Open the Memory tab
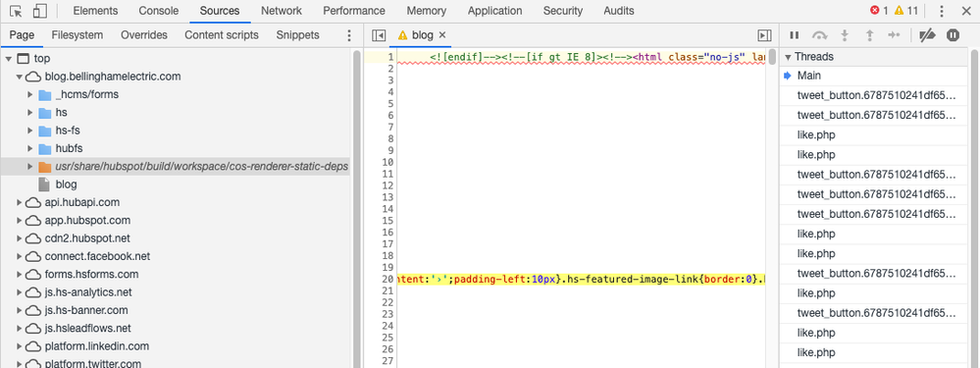The image size is (980, 368). 427,11
